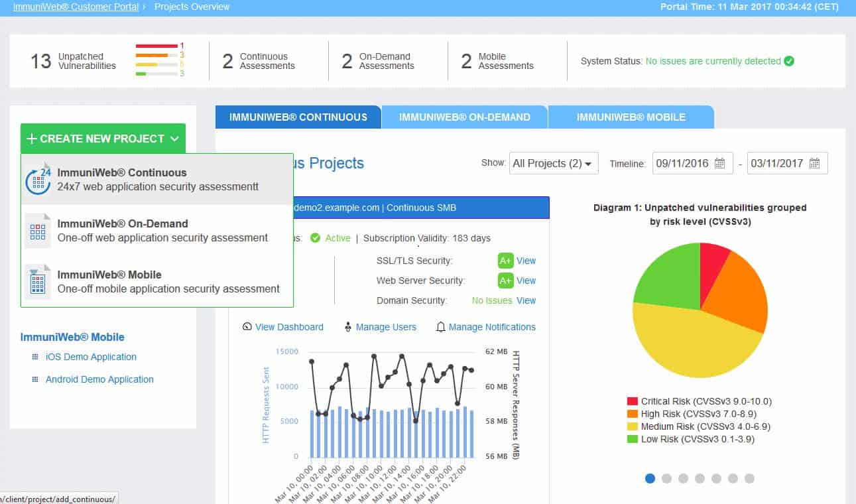856x504 pixels.
Task: Select the second diagram carousel dot
Action: coord(666,478)
